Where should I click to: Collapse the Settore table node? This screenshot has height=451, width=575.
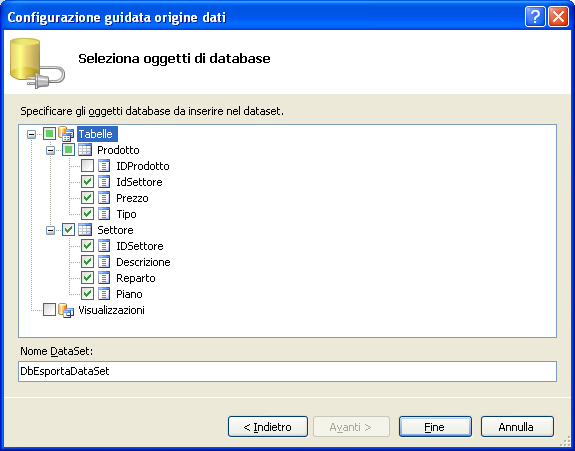pos(50,230)
